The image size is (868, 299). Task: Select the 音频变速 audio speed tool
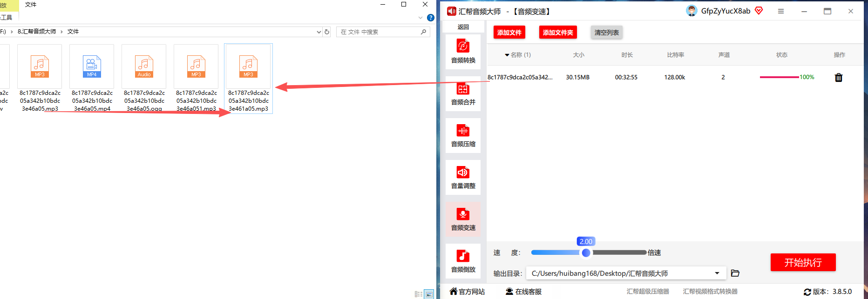coord(463,219)
